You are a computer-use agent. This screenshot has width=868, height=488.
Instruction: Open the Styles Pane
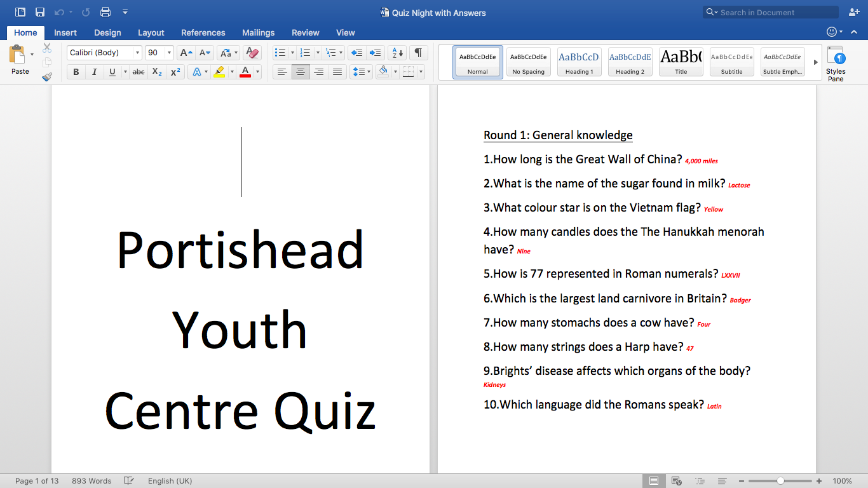click(x=836, y=64)
